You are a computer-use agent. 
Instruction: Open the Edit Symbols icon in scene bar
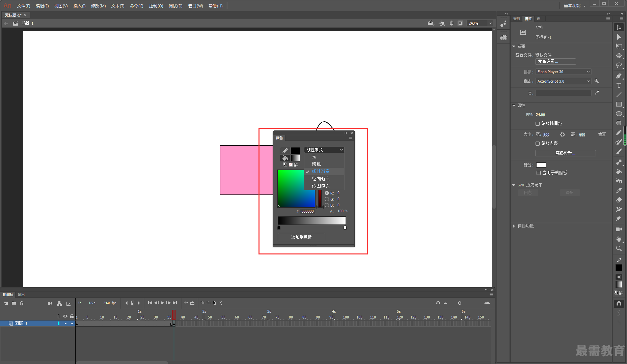(x=442, y=23)
